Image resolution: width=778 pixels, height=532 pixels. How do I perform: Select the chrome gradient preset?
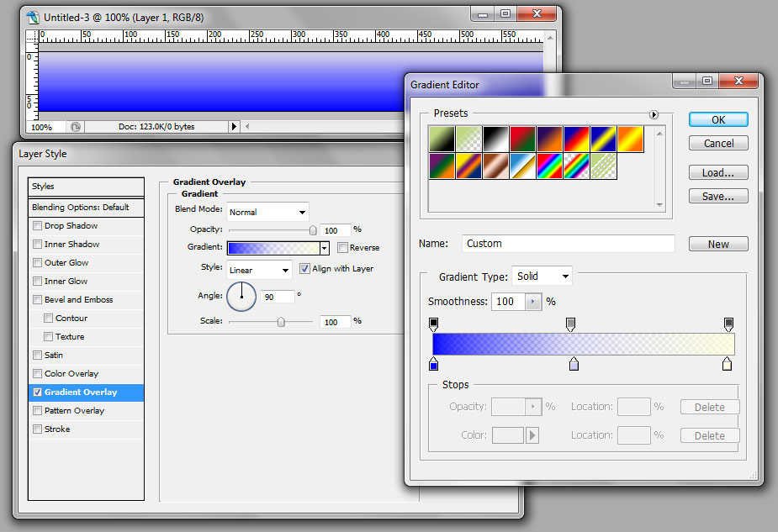pos(522,166)
